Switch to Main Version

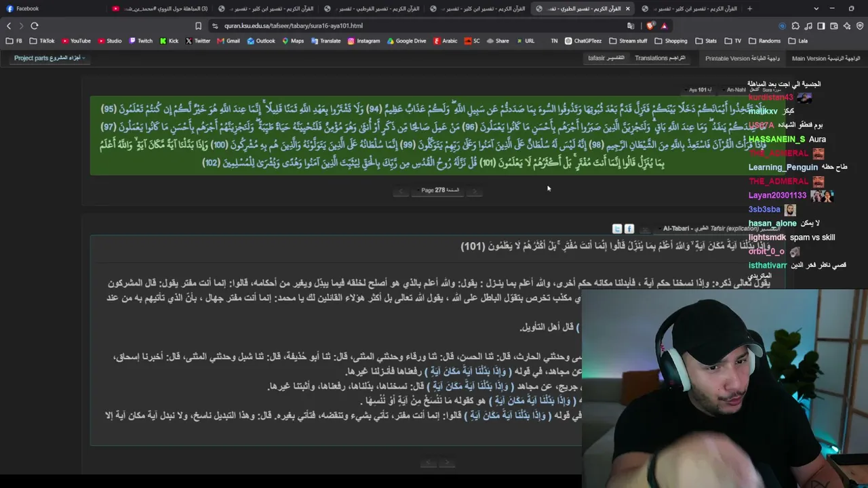[x=826, y=58]
